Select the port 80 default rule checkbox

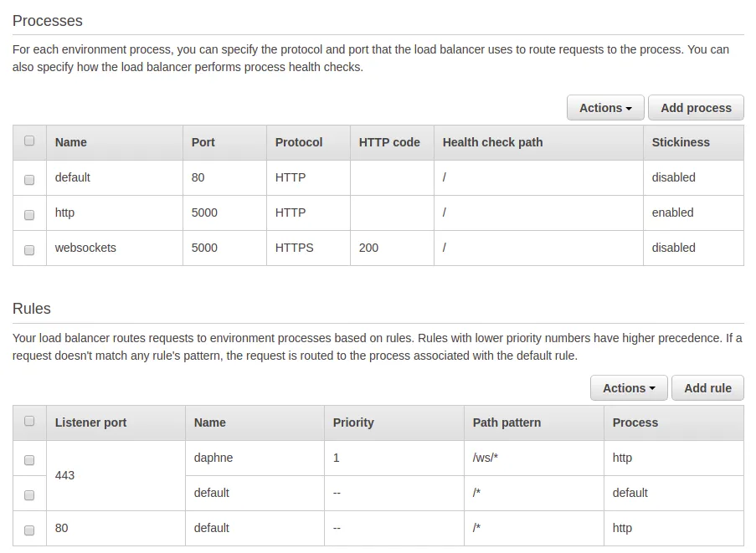pos(29,530)
